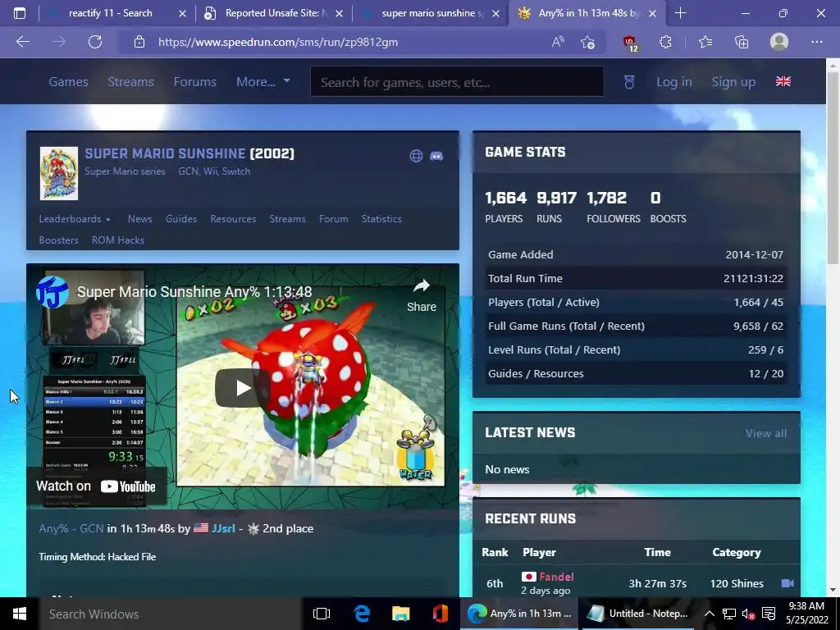
Task: Open the Extensions puzzle icon
Action: pos(665,42)
